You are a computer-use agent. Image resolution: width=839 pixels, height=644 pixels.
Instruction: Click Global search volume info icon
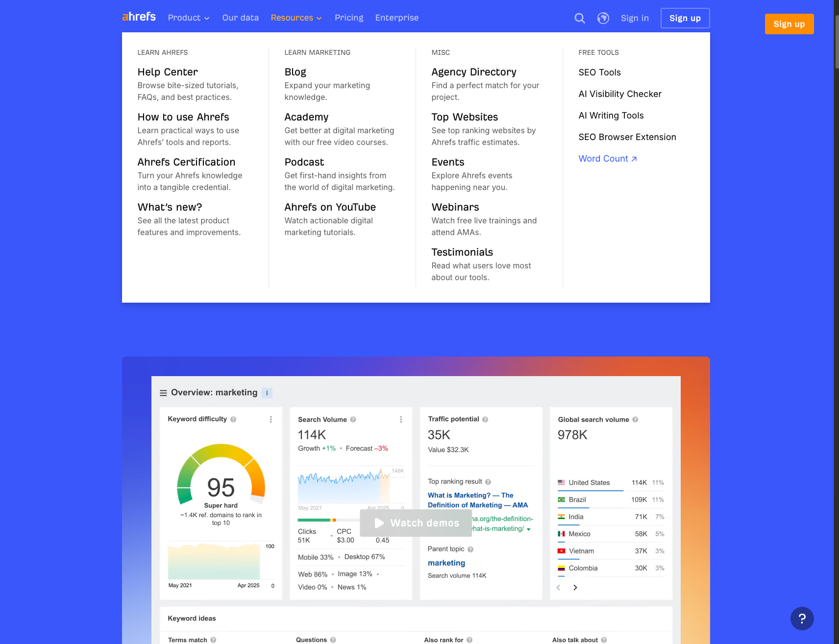click(635, 420)
